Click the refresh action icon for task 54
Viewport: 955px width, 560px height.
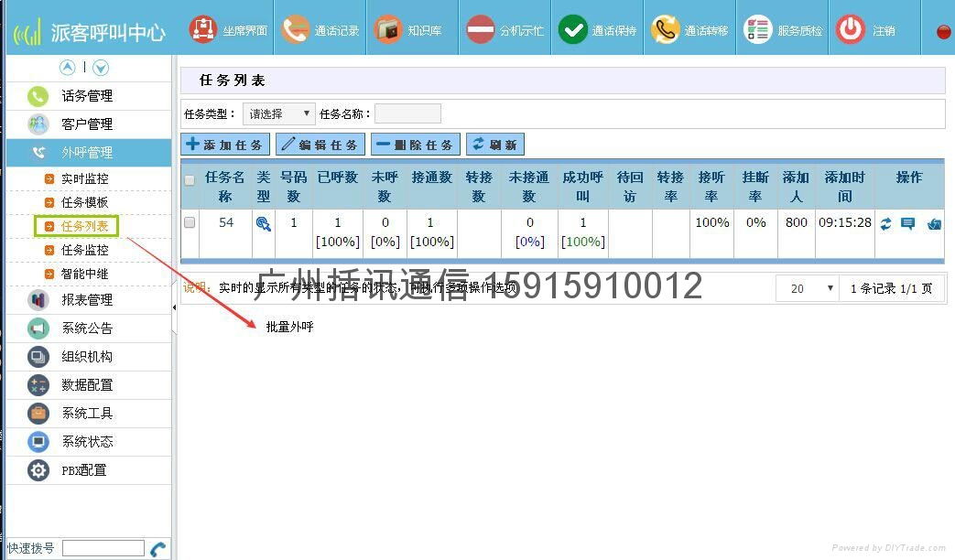coord(885,224)
